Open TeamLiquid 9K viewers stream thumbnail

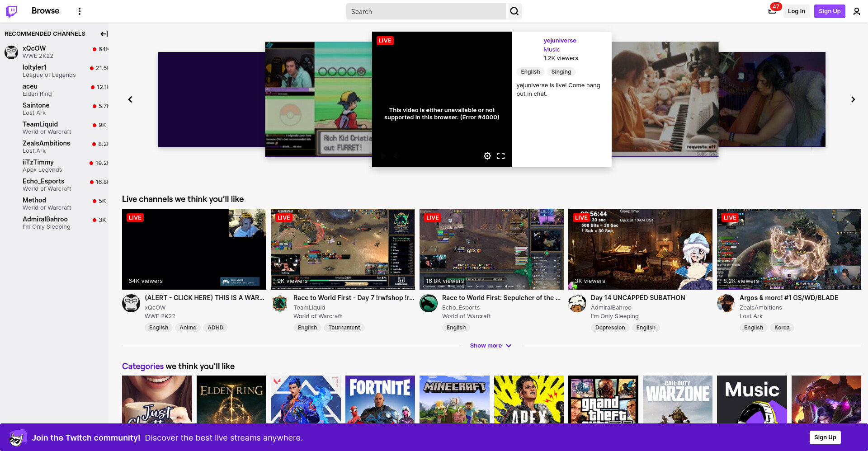(343, 249)
